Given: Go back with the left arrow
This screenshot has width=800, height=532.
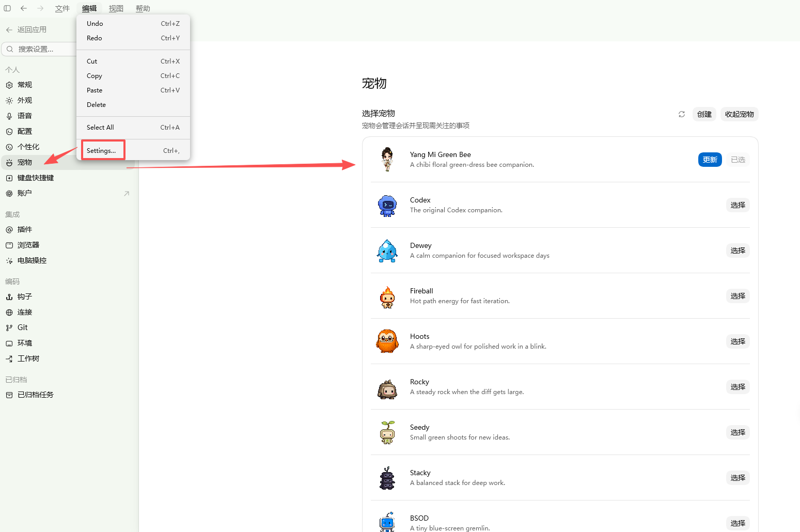Looking at the screenshot, I should point(24,8).
